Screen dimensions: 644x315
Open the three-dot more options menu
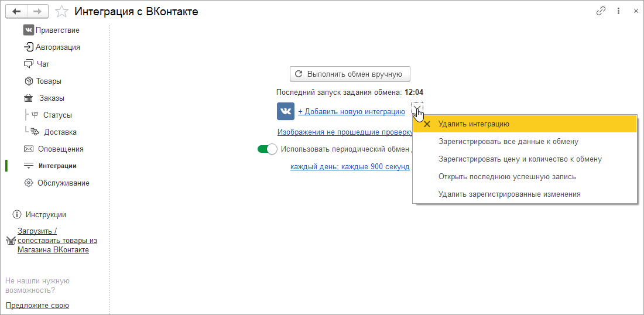(618, 11)
